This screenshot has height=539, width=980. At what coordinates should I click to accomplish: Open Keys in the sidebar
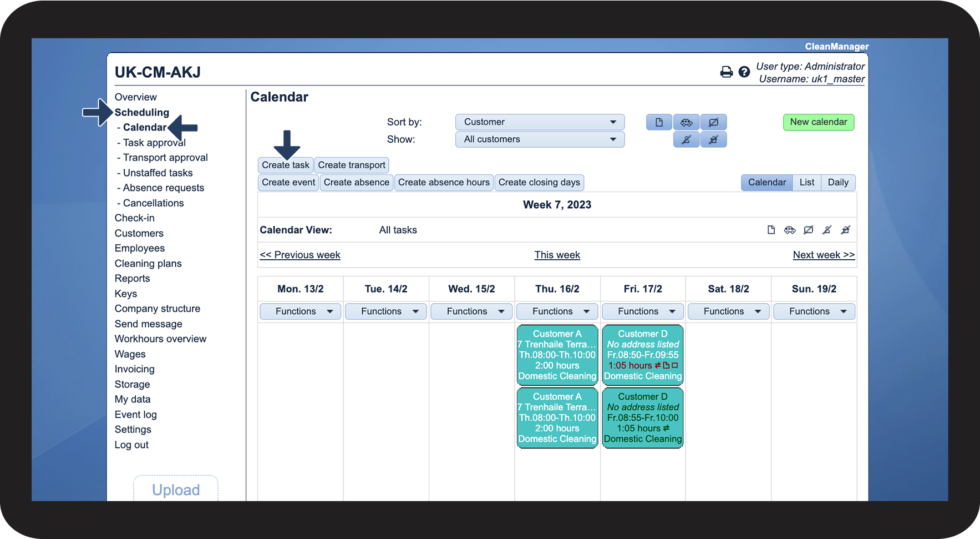tap(126, 294)
